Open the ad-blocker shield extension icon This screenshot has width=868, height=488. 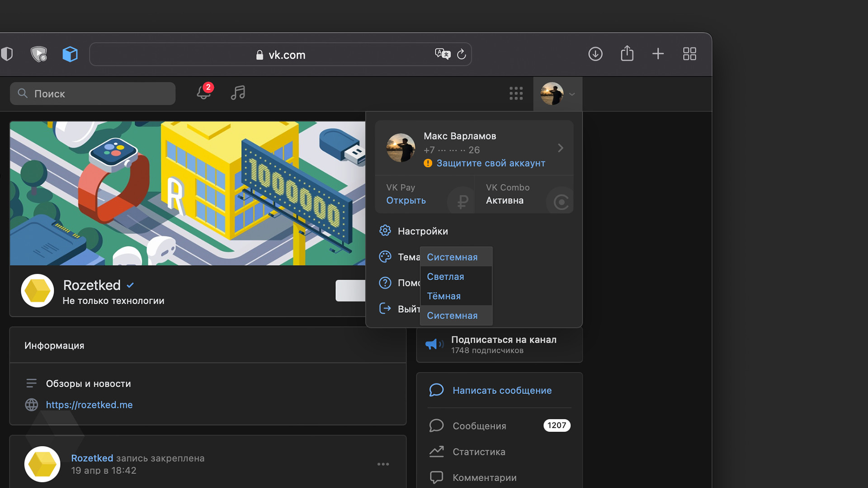(39, 54)
